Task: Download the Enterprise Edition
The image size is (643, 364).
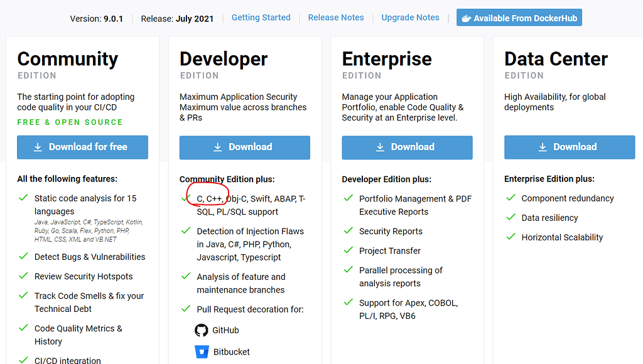Action: pos(407,147)
